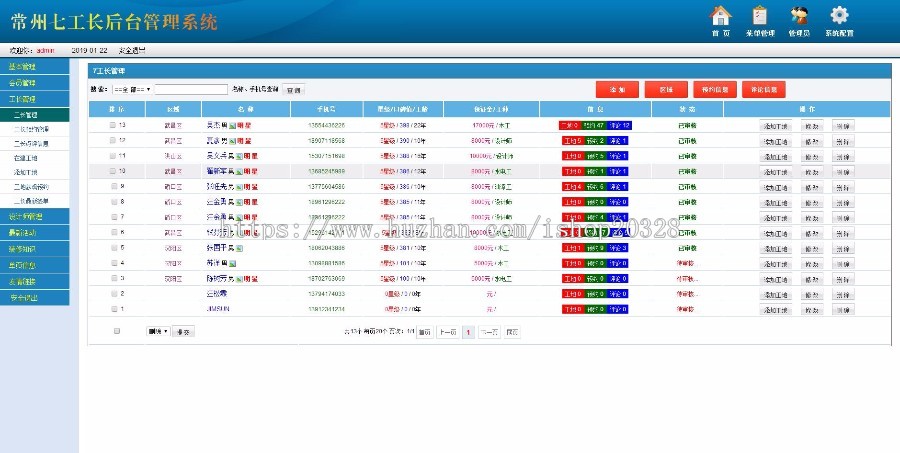Click the photo icon in row 8
Screen dimensions: 900x453
coord(239,202)
